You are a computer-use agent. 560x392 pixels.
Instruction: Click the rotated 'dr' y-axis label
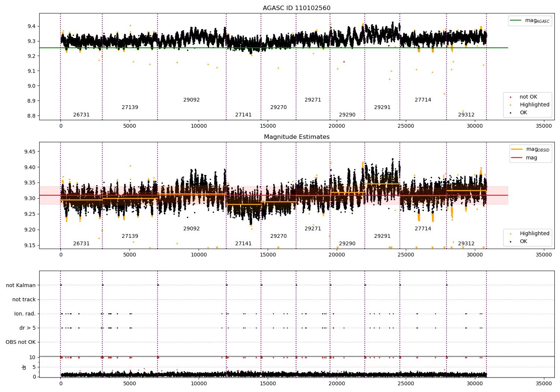pos(24,367)
